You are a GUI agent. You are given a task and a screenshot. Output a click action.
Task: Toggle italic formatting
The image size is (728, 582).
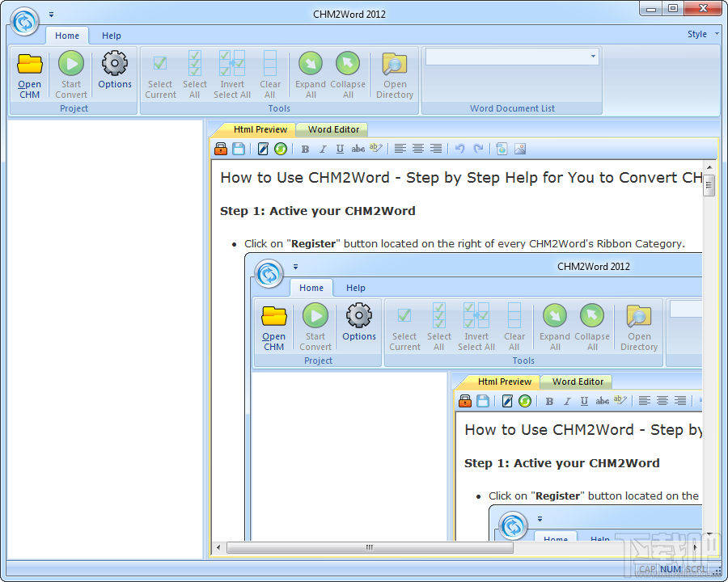[323, 149]
